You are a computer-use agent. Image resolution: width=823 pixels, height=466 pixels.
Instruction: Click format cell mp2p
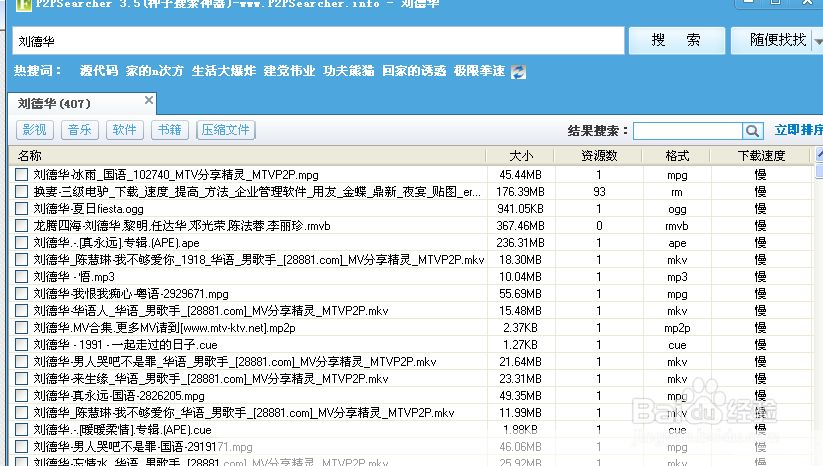tap(677, 328)
